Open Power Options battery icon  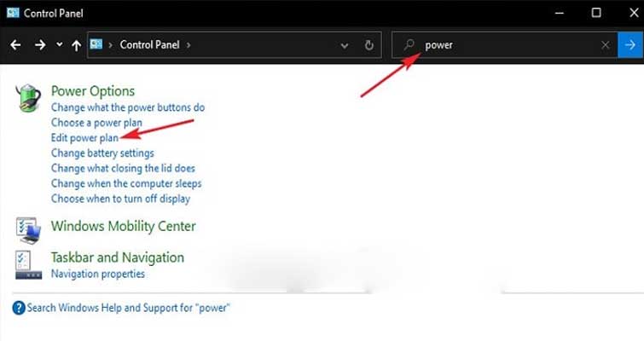coord(28,98)
